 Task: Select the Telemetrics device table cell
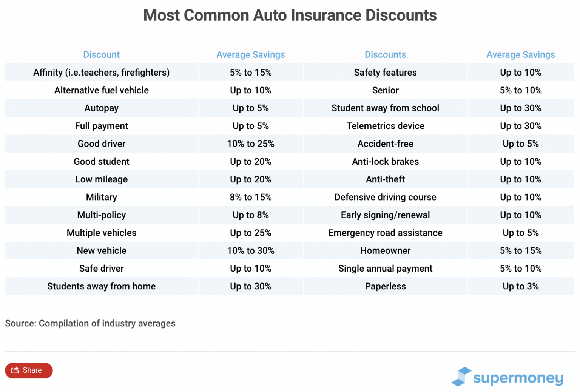385,126
